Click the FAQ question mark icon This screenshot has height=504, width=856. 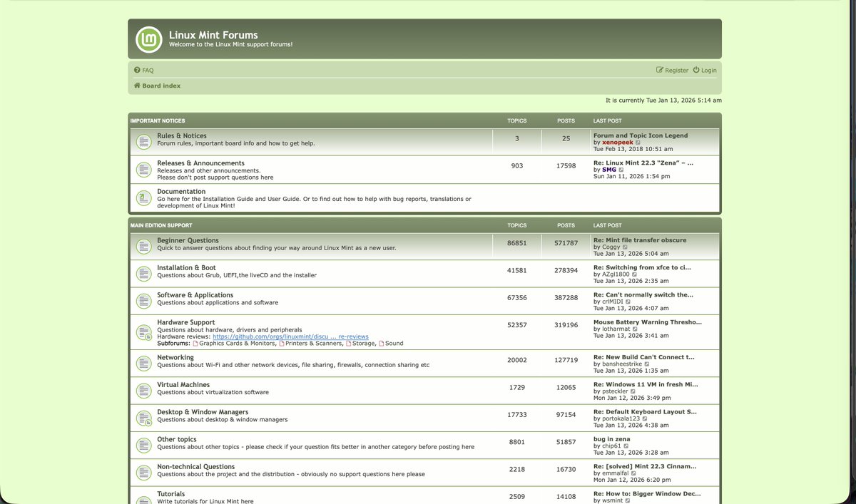(x=137, y=71)
